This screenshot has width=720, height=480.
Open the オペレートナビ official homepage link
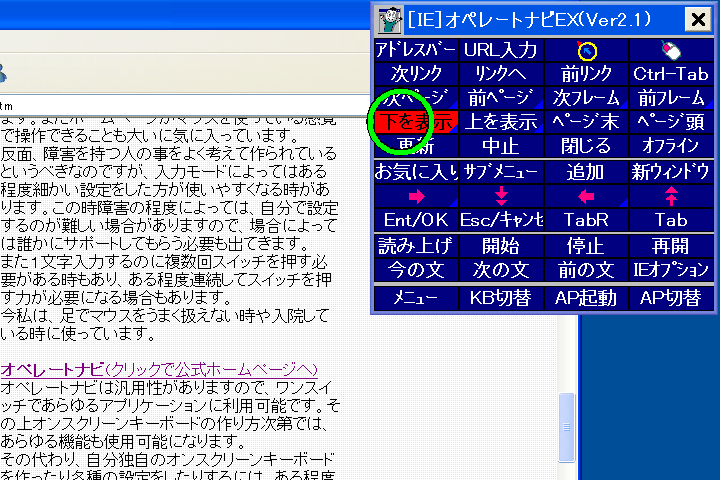(159, 369)
